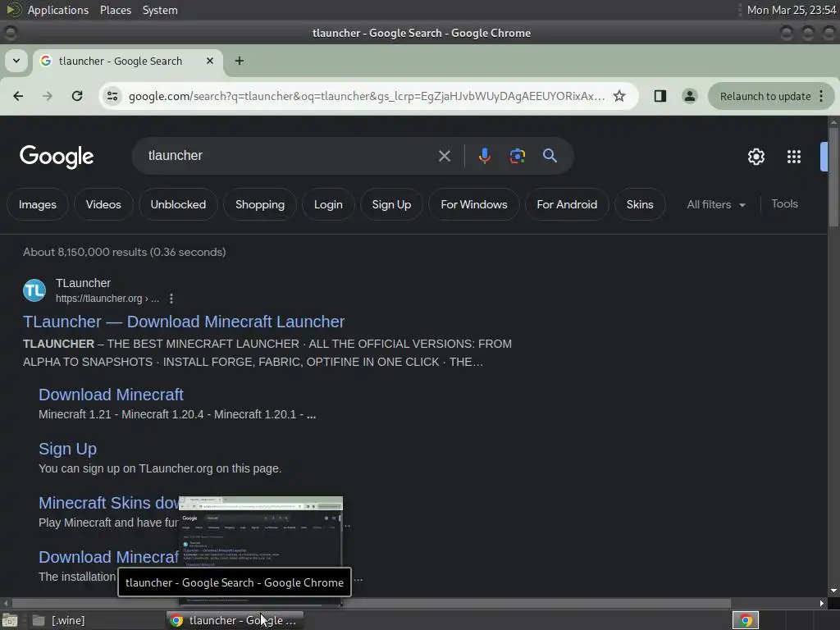Open the Chrome profile avatar
The image size is (840, 630).
(x=689, y=96)
